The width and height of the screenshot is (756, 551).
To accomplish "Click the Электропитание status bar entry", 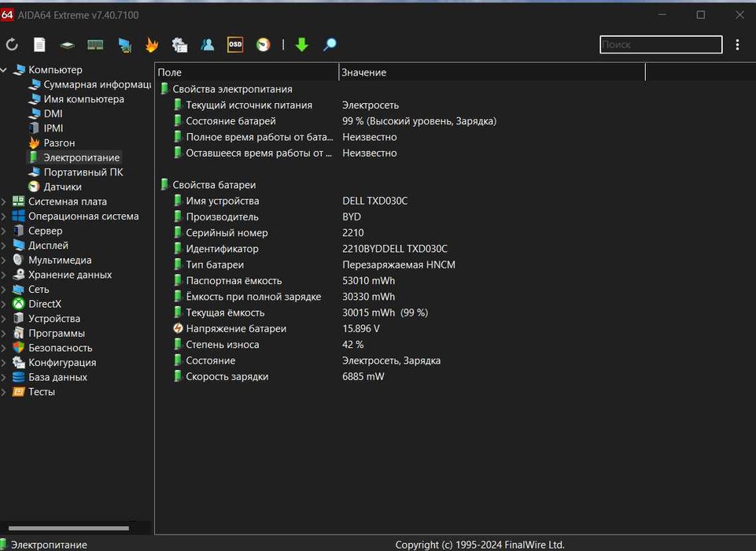I will pyautogui.click(x=44, y=545).
